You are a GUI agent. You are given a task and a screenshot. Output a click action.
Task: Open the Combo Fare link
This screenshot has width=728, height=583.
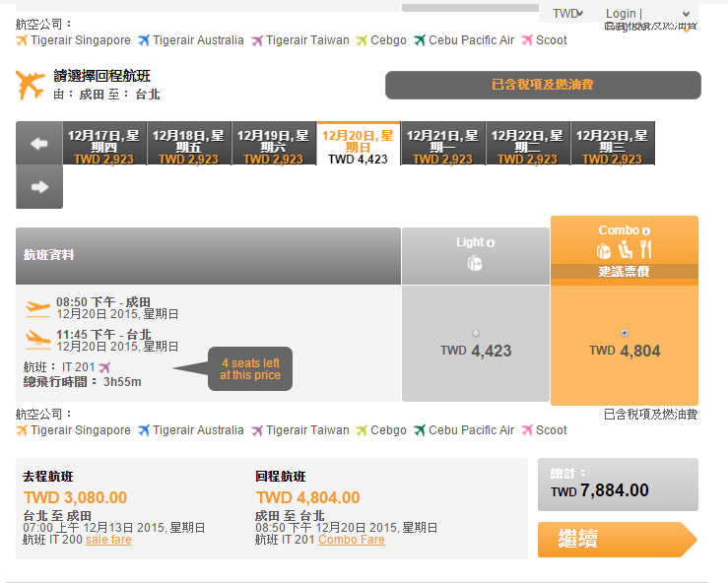[x=352, y=540]
